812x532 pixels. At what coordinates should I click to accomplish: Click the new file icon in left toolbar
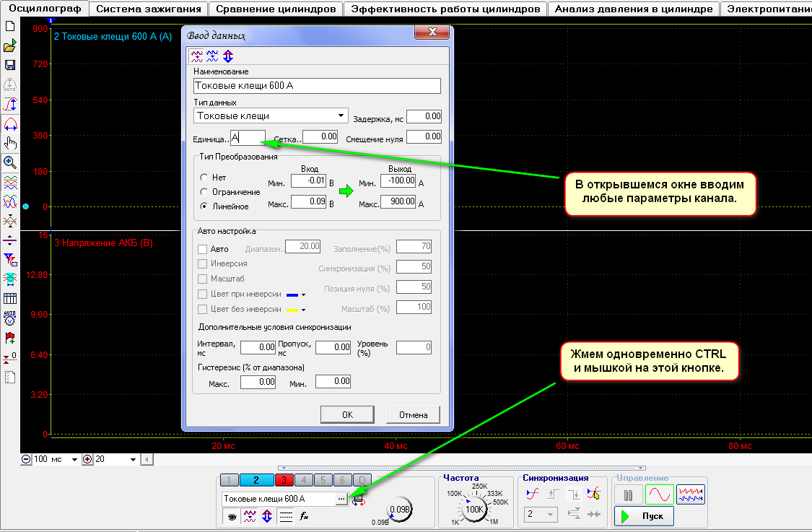click(x=10, y=27)
